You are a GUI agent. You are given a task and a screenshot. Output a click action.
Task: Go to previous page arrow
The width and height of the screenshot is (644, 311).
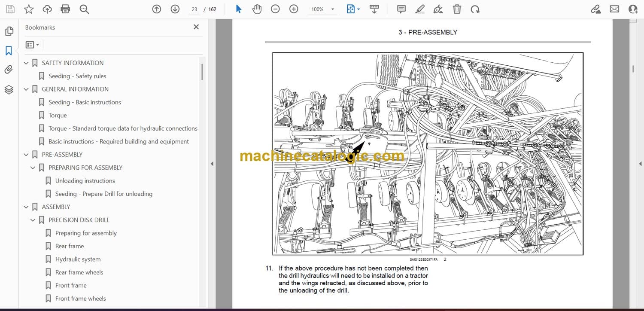point(157,9)
